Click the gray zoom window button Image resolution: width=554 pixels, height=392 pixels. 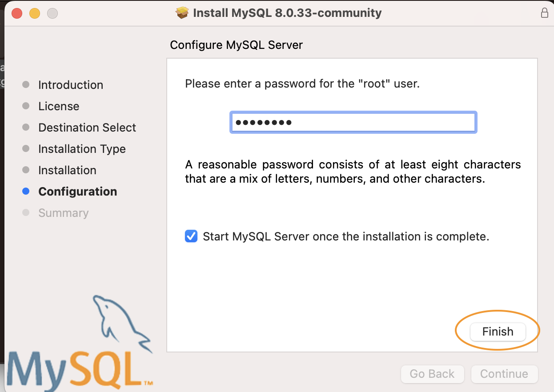pos(52,13)
